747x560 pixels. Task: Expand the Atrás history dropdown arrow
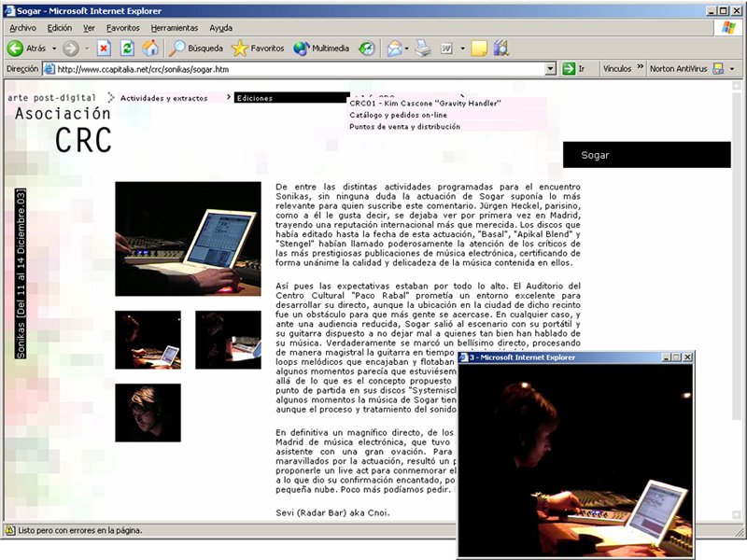coord(54,49)
